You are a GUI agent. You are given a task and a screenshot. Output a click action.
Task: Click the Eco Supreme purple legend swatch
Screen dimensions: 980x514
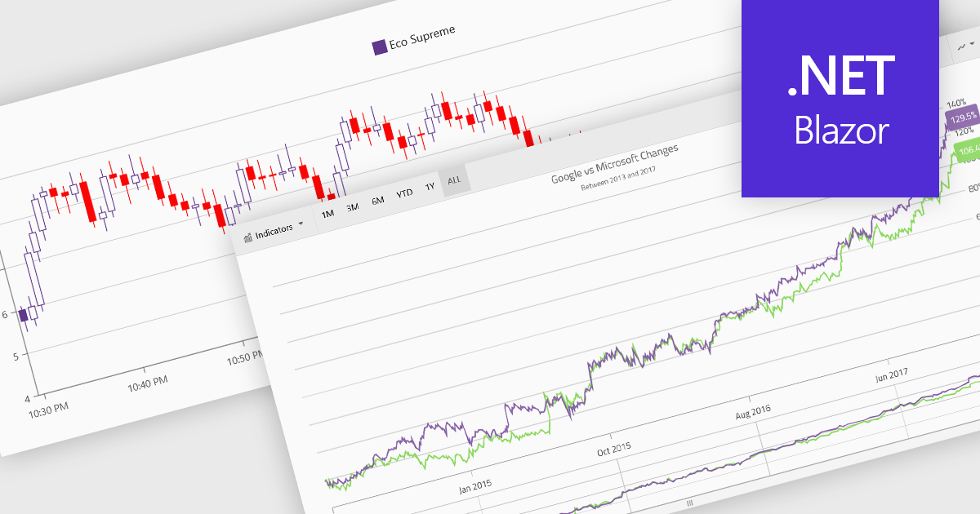click(380, 47)
